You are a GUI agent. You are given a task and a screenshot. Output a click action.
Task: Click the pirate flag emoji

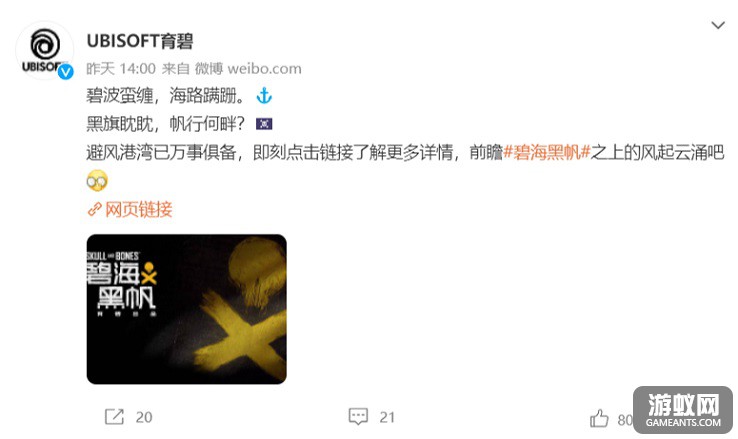coord(264,124)
